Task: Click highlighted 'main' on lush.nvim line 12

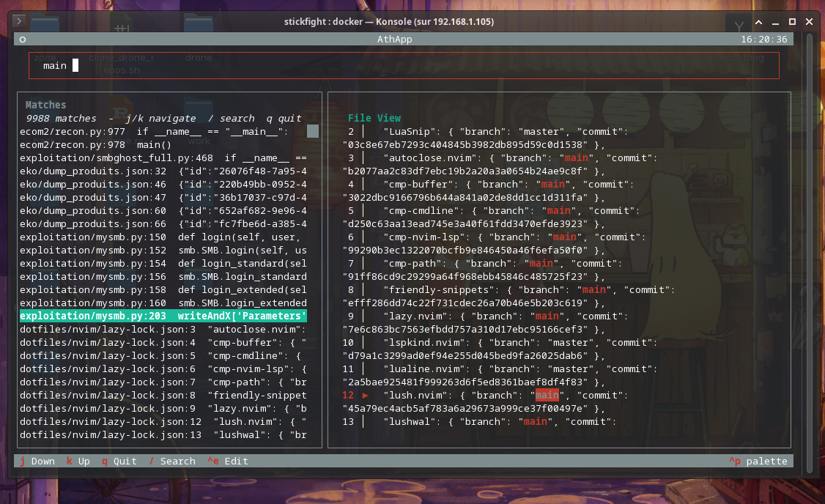Action: (547, 395)
